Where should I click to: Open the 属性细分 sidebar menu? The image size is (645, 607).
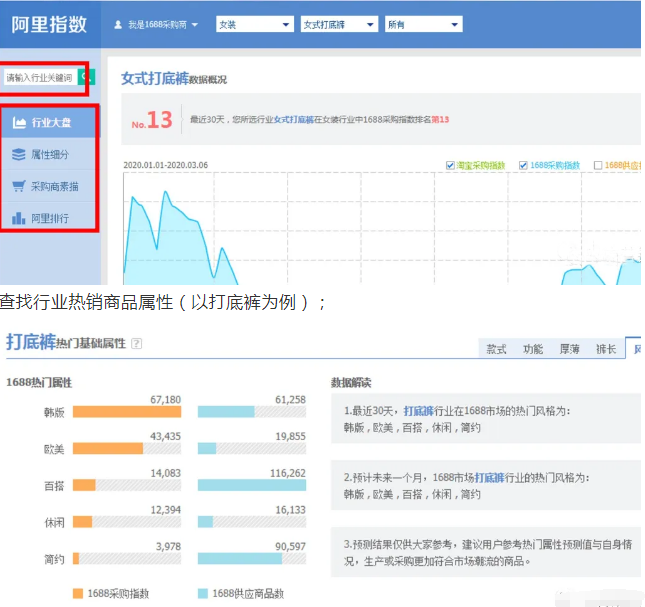(x=50, y=154)
